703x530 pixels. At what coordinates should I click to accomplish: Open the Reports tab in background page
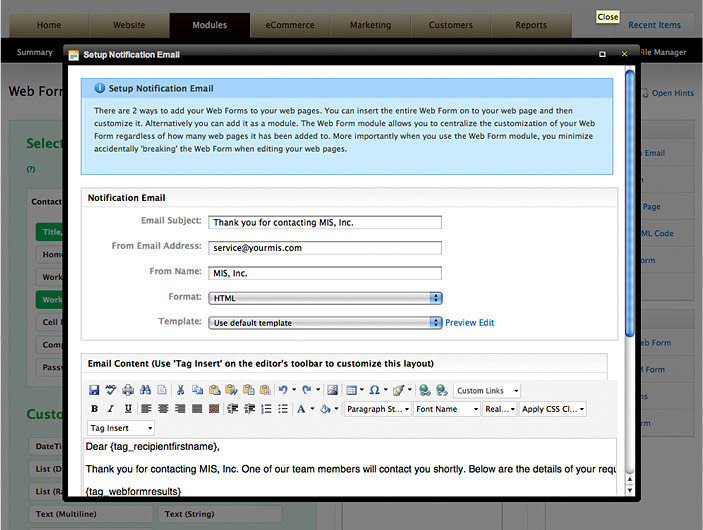[x=531, y=25]
